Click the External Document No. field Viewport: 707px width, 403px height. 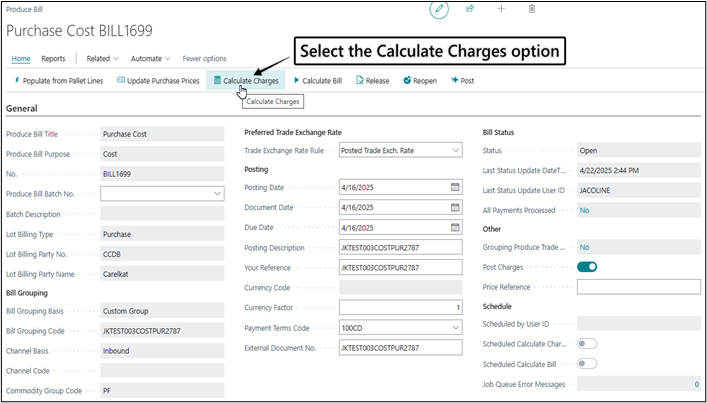coord(400,348)
